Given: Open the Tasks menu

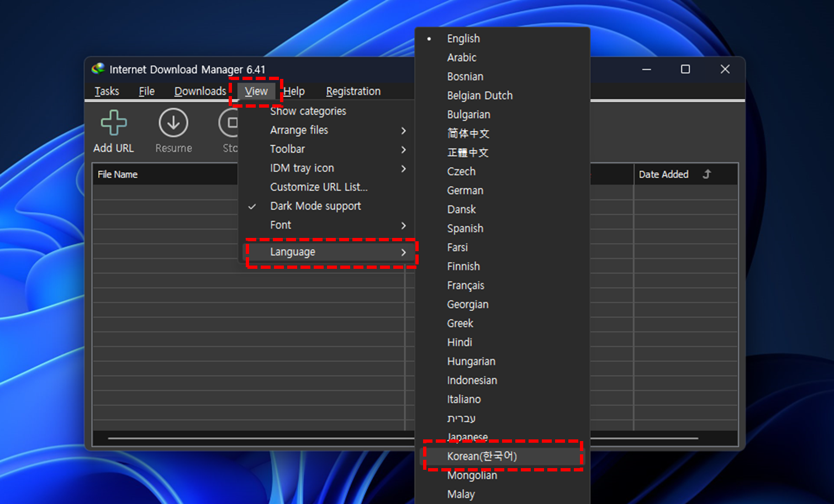Looking at the screenshot, I should click(x=107, y=91).
